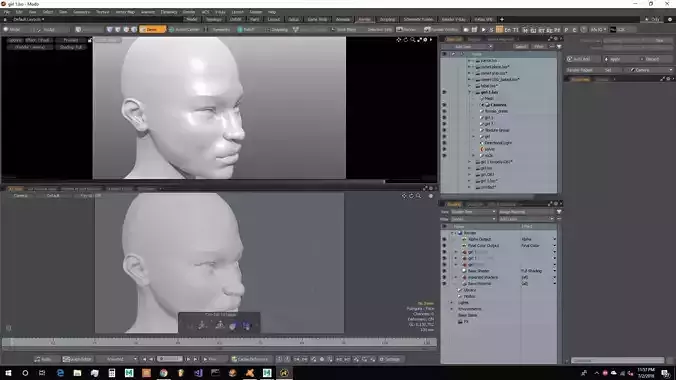
Task: Click the Select button in Items panel
Action: (521, 47)
